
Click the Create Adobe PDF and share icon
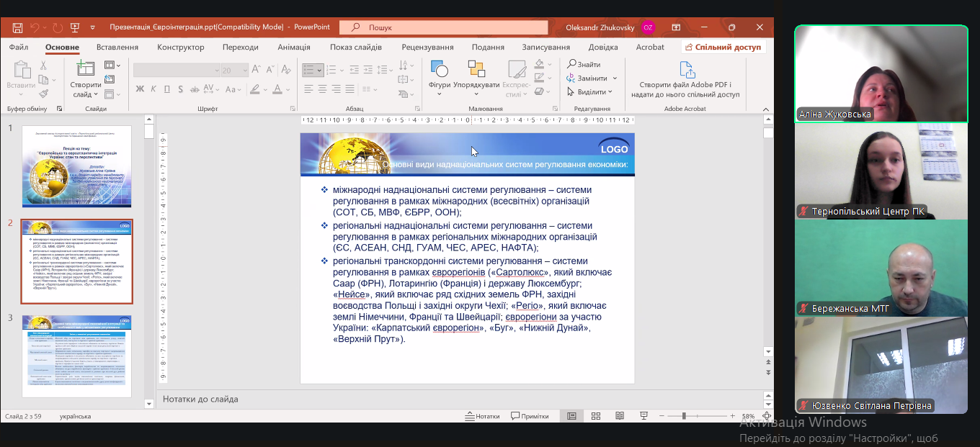[687, 71]
